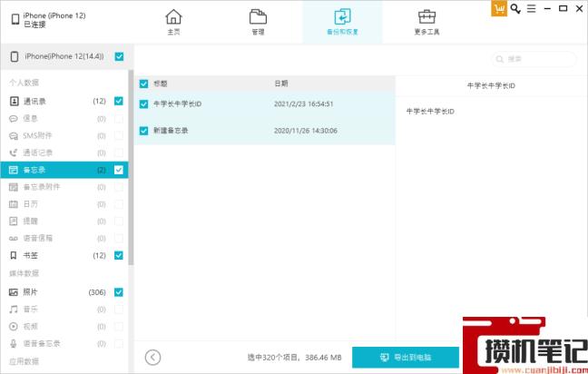Click the key registration icon
This screenshot has height=374, width=588.
pyautogui.click(x=515, y=9)
